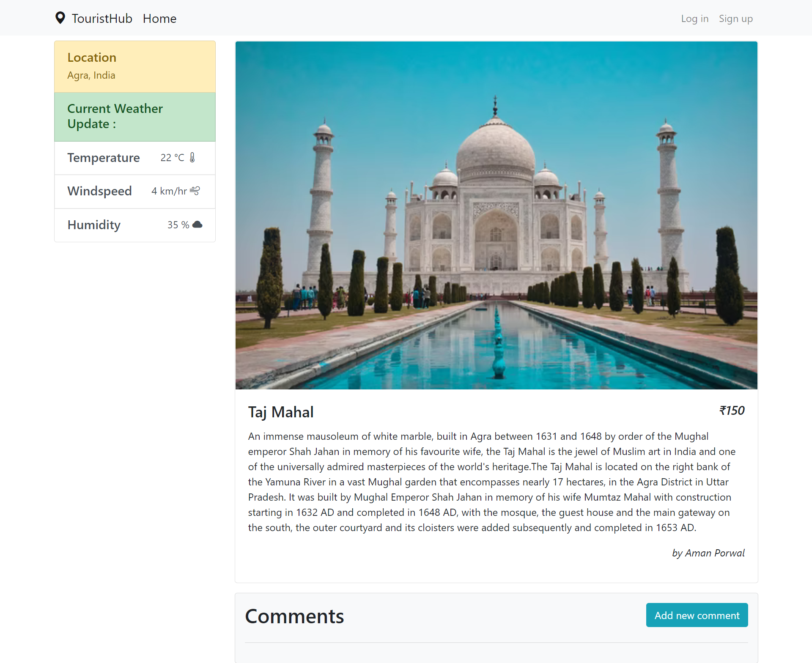
Task: Click the author credit by Aman Porwal
Action: tap(708, 553)
